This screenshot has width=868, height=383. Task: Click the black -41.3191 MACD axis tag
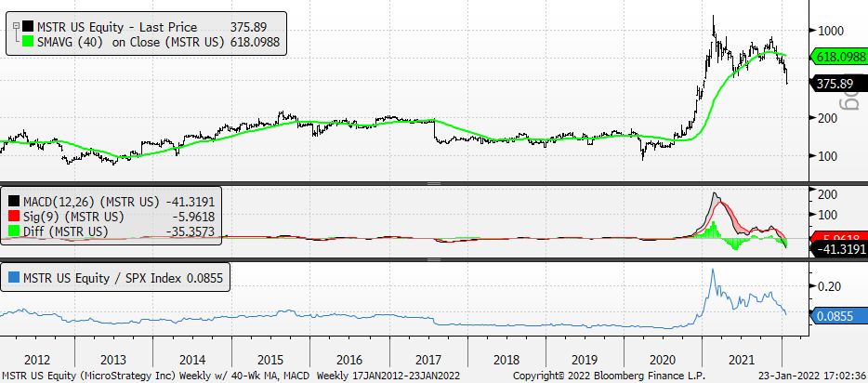838,250
